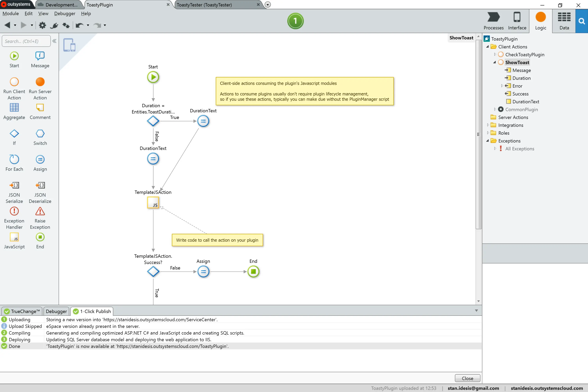Select the Aggregate tool

click(x=14, y=112)
